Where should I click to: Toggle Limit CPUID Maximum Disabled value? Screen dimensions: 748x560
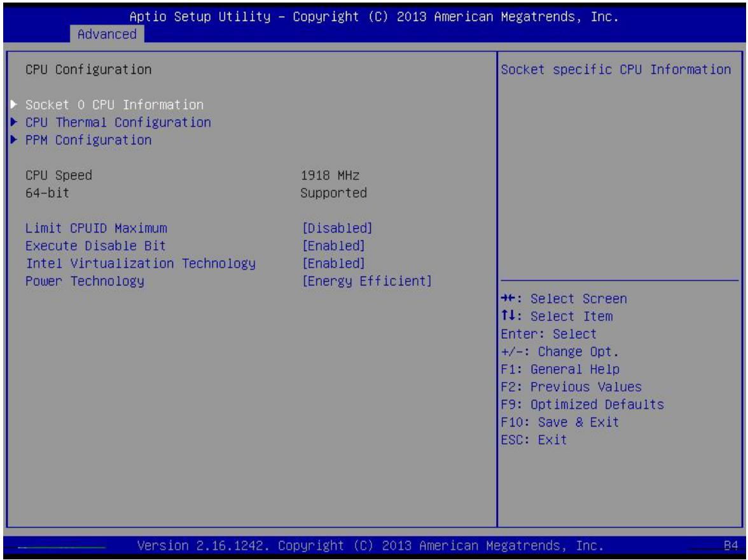coord(337,228)
